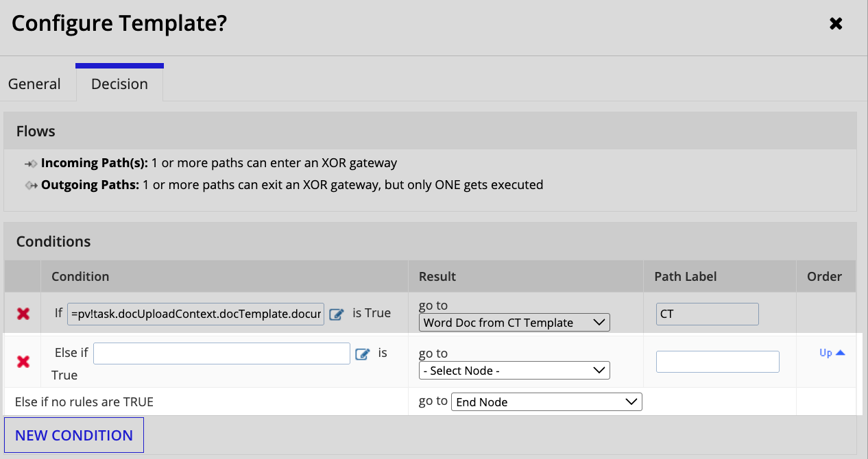Click the 'Incoming Path(s):' text
The width and height of the screenshot is (868, 459).
coord(95,163)
